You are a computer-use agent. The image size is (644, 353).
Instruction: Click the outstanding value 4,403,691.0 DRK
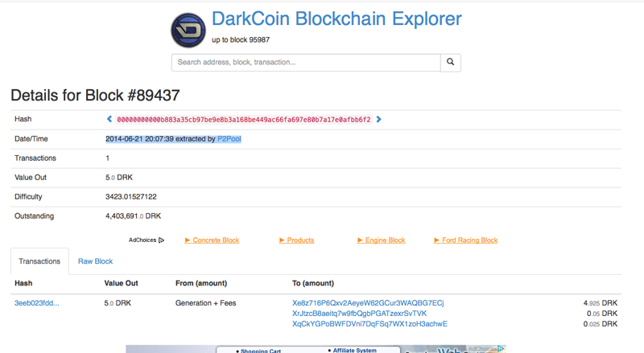133,216
